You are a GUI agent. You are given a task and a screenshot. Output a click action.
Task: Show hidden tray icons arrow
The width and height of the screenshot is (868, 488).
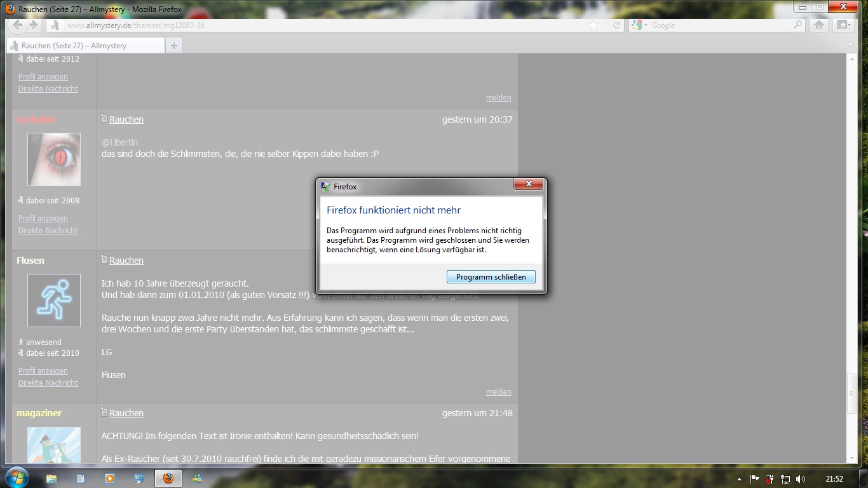[738, 479]
